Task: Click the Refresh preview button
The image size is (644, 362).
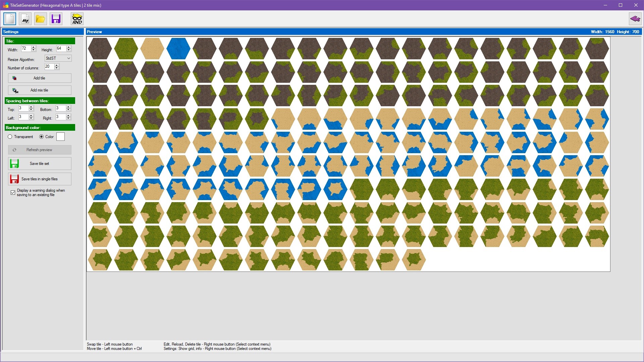Action: click(x=39, y=149)
